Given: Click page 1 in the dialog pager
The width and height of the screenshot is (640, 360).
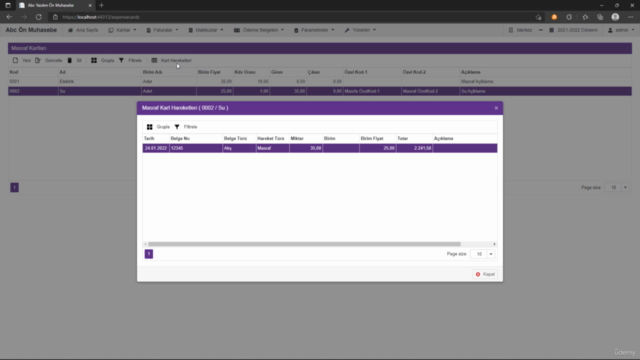Looking at the screenshot, I should (149, 254).
